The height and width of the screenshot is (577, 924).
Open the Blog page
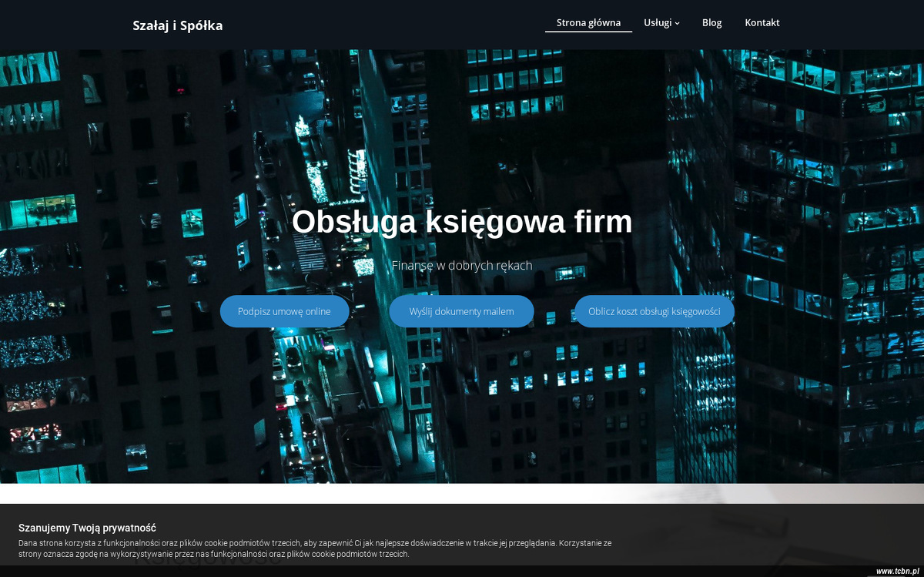tap(712, 22)
